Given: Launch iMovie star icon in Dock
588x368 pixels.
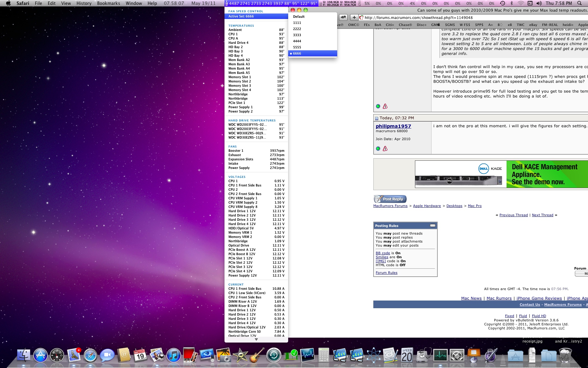Looking at the screenshot, I should 240,355.
